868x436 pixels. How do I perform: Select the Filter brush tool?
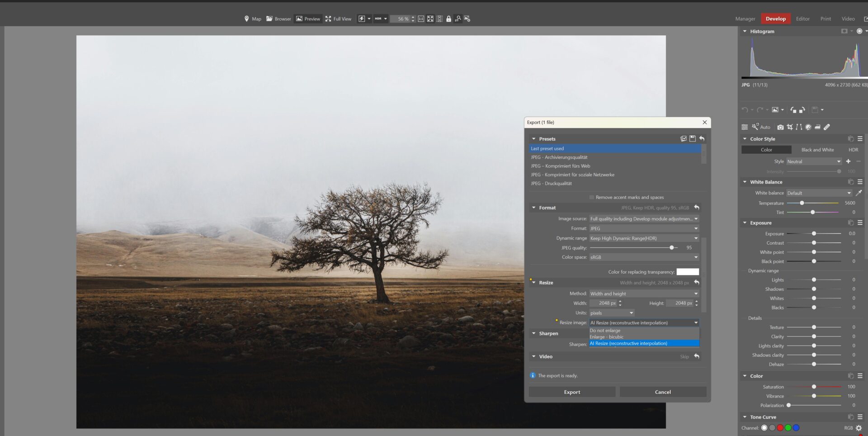coord(808,127)
